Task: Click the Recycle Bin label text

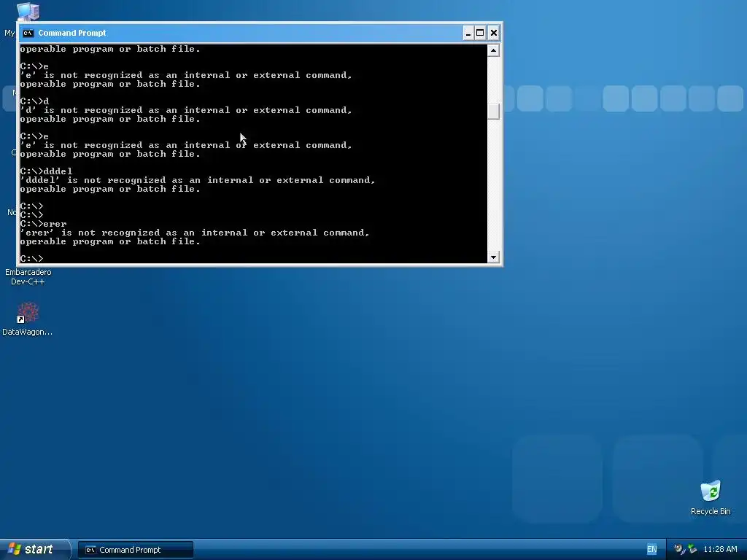Action: tap(711, 511)
